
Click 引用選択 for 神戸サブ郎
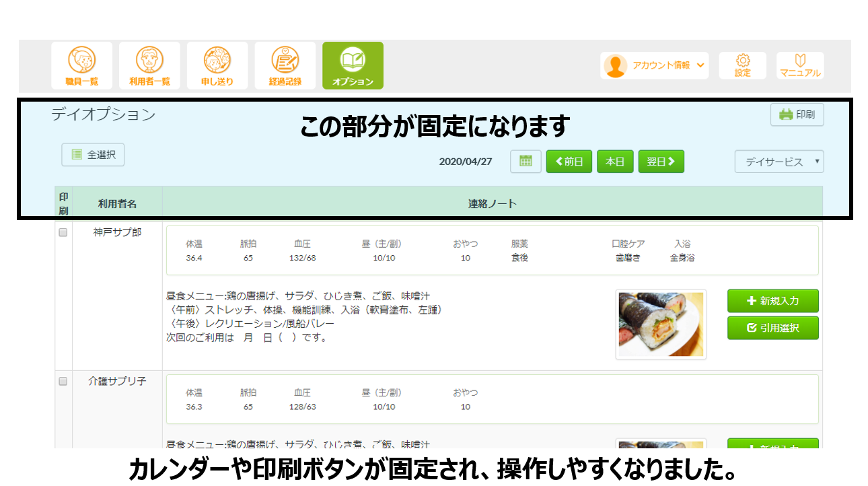click(772, 328)
